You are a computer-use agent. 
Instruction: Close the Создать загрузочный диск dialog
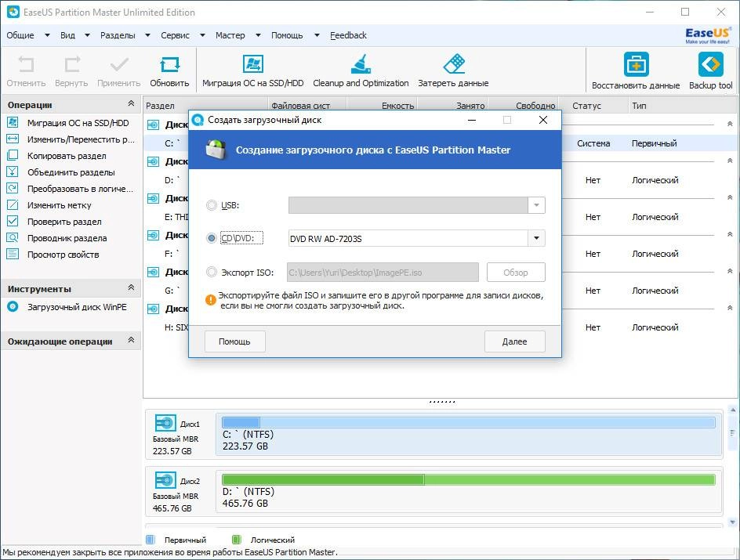point(543,120)
